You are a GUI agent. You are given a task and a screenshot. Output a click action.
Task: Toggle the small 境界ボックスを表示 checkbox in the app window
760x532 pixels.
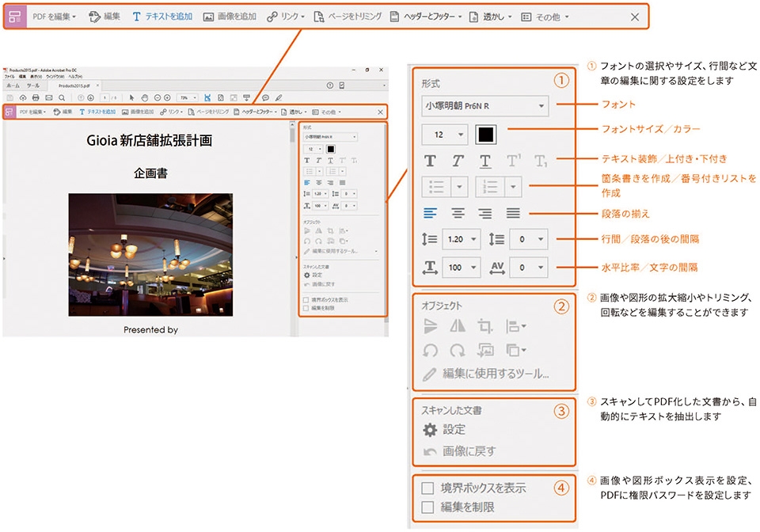[306, 300]
